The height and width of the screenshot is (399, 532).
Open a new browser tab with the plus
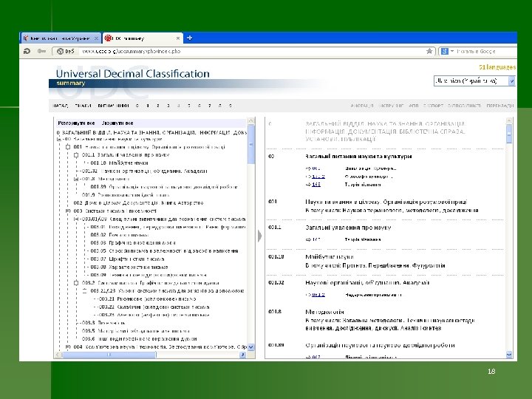(189, 38)
